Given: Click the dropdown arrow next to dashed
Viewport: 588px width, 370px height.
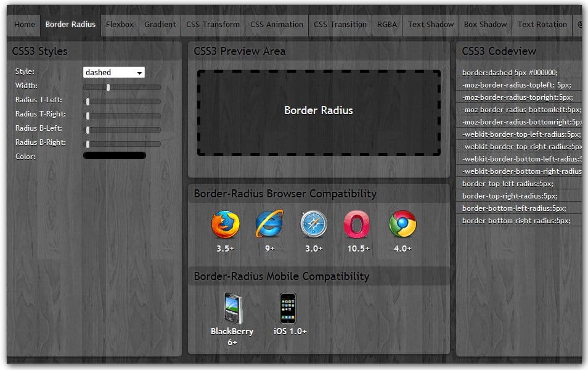Looking at the screenshot, I should pos(139,72).
